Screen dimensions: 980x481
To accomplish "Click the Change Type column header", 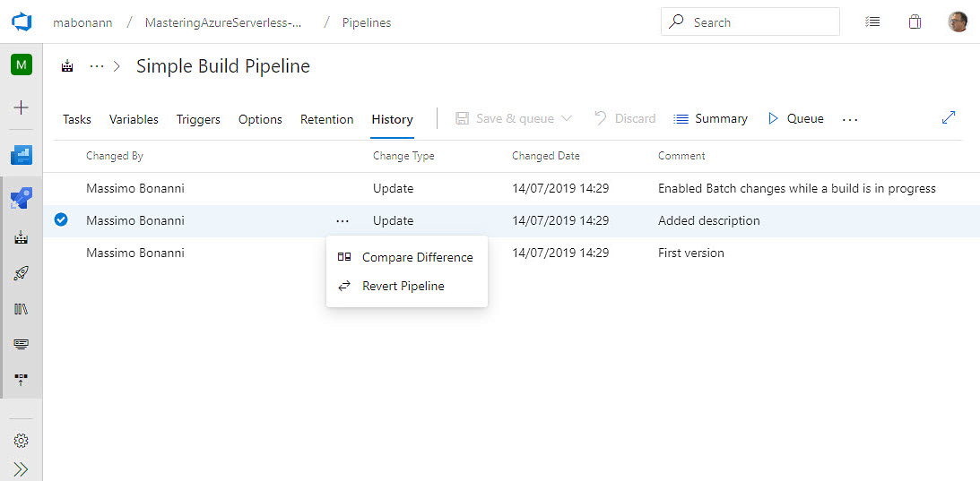I will click(403, 156).
